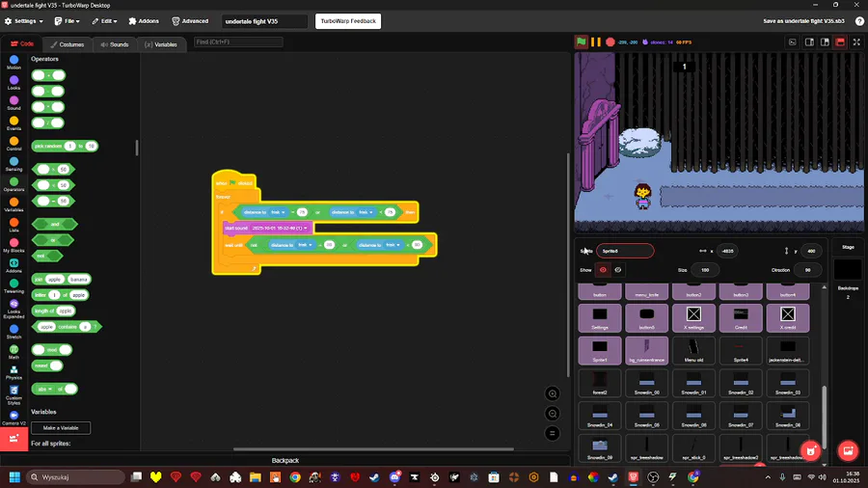Click Make a Variable button
Screen dimensions: 868x488
[x=61, y=427]
